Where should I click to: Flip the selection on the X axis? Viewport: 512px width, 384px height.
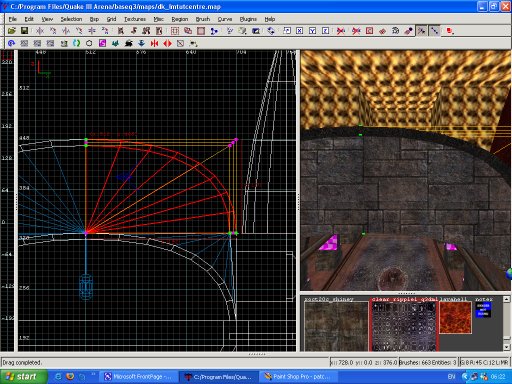[x=40, y=31]
